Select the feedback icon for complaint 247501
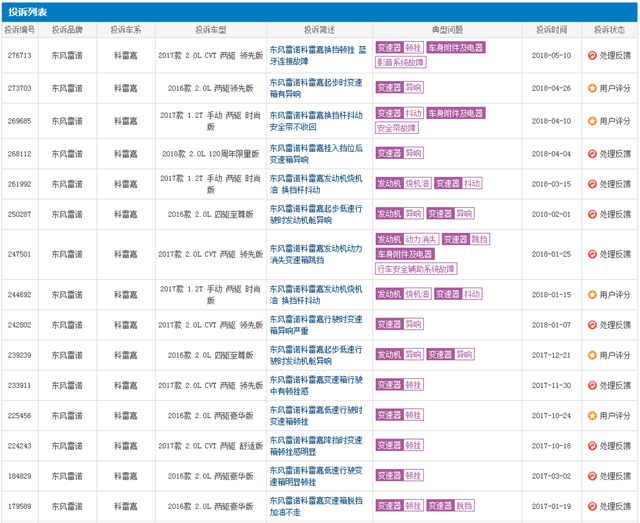The height and width of the screenshot is (523, 640). coord(592,254)
